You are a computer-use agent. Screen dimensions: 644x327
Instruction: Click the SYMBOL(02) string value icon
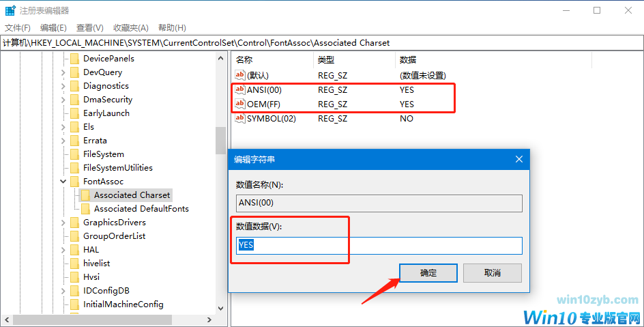(240, 119)
